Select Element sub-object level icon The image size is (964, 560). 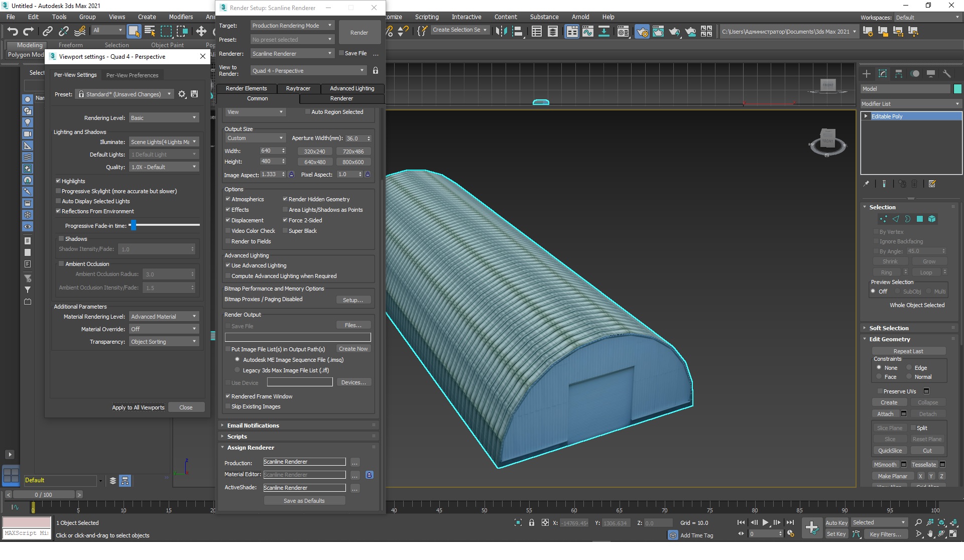pos(932,219)
